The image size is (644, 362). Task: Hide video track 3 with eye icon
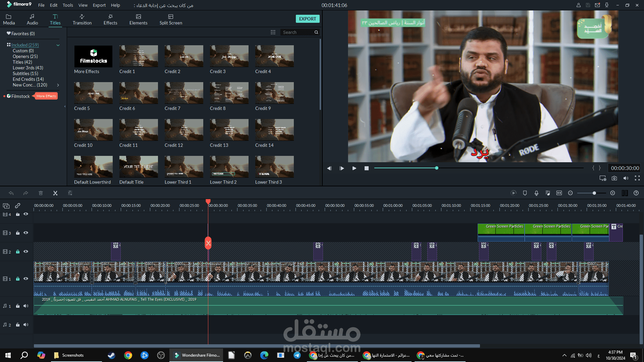click(x=26, y=233)
